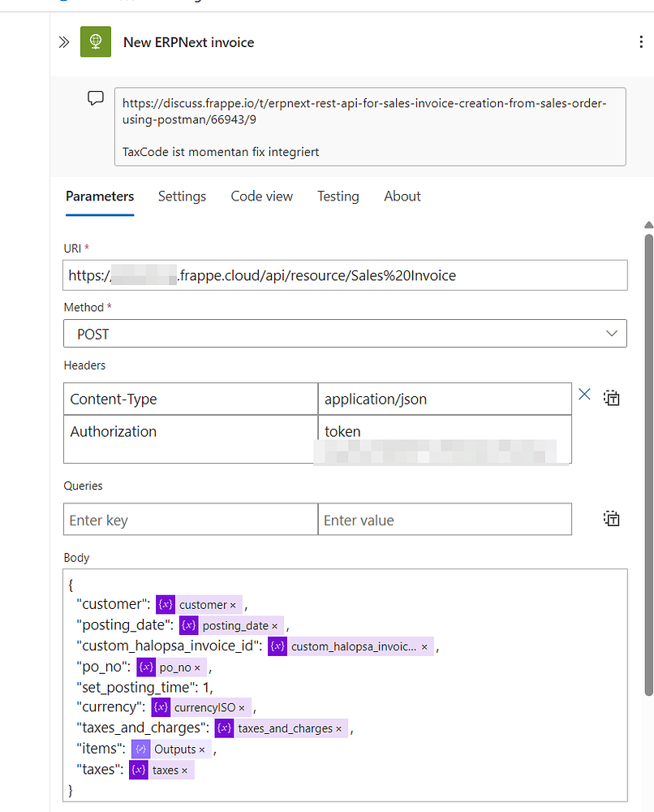Open the About tab
The height and width of the screenshot is (812, 654).
(x=402, y=197)
